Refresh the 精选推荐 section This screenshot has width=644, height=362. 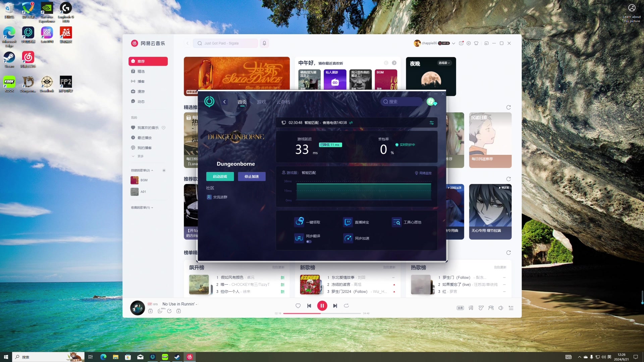tap(508, 107)
